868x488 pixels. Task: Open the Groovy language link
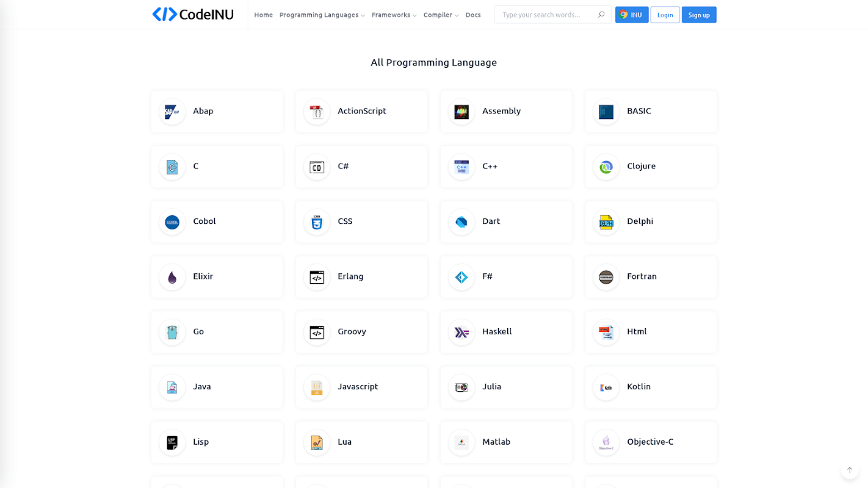click(352, 331)
